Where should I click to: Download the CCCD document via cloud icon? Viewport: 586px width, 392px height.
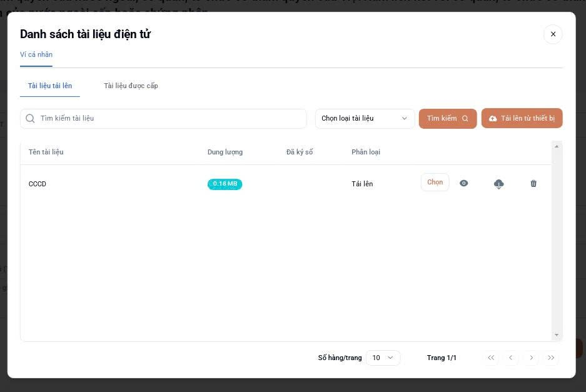(x=498, y=184)
